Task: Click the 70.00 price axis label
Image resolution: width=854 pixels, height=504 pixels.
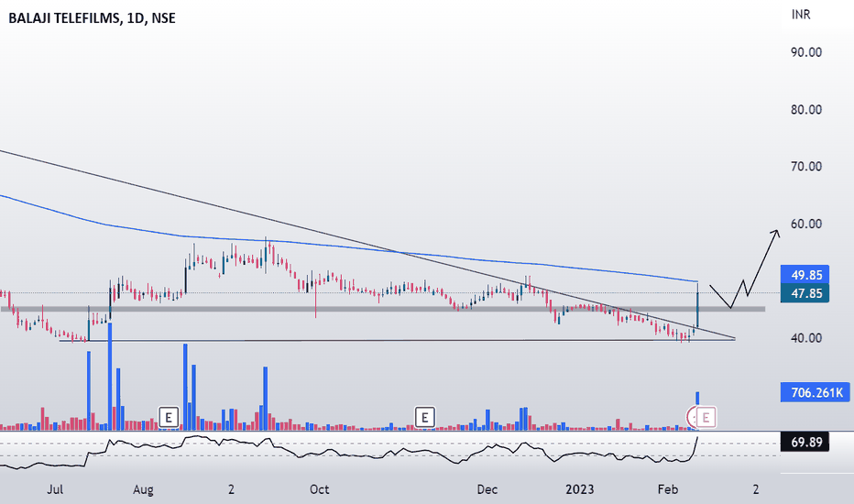Action: pyautogui.click(x=806, y=166)
